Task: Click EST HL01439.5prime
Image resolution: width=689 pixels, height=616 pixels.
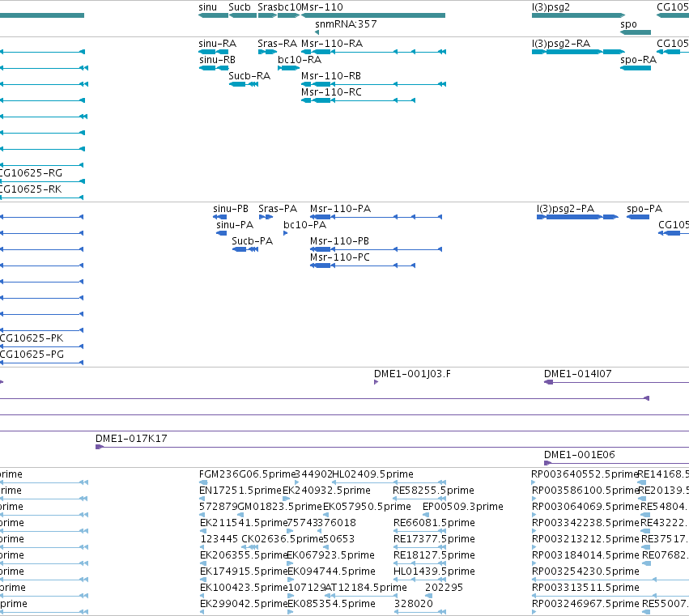Action: click(434, 571)
